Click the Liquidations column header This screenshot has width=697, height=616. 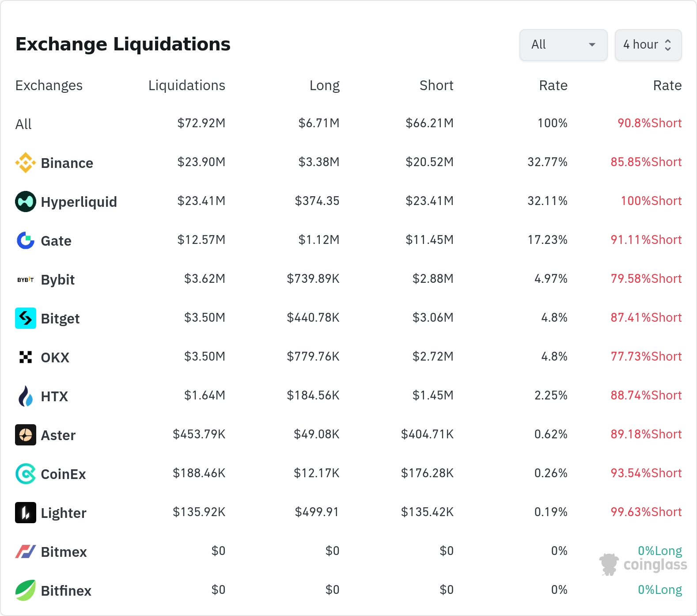tap(186, 85)
